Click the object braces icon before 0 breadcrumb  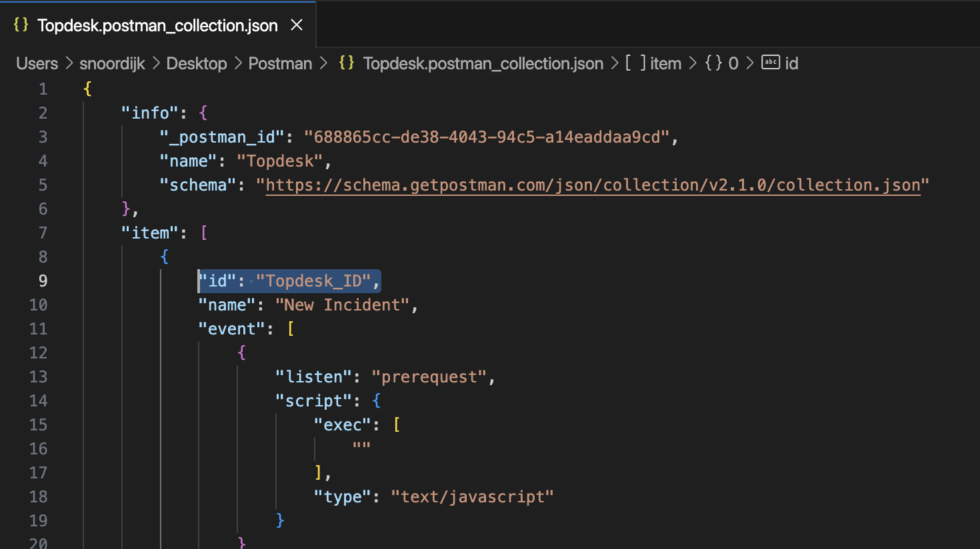[713, 63]
